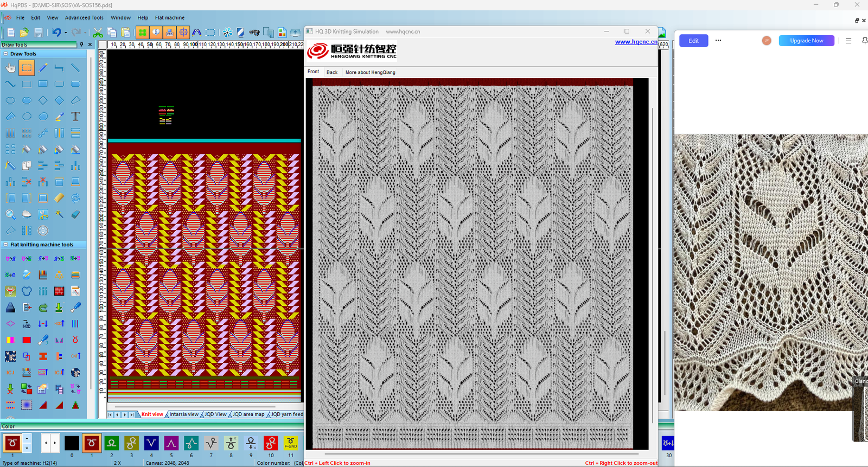Increase current color with up stepper
This screenshot has width=868, height=467.
[27, 438]
